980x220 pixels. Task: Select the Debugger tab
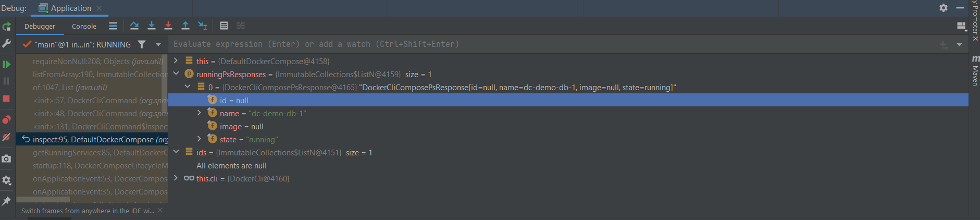pyautogui.click(x=40, y=26)
